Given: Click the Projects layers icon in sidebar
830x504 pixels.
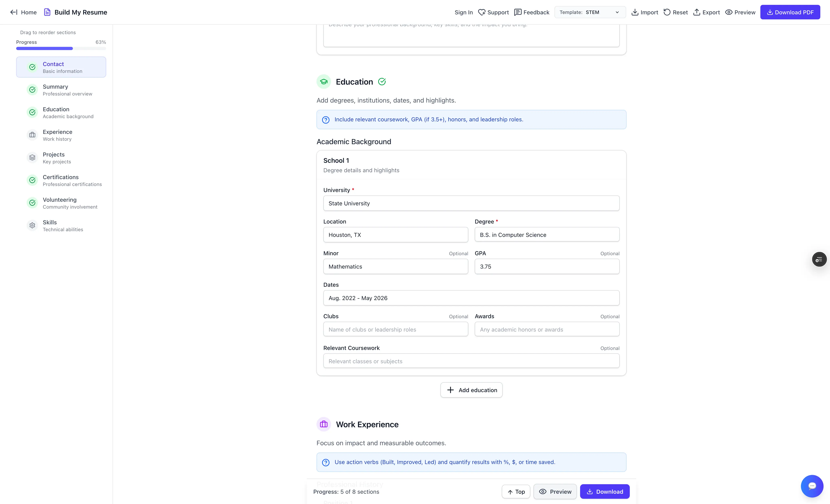Looking at the screenshot, I should (x=32, y=158).
